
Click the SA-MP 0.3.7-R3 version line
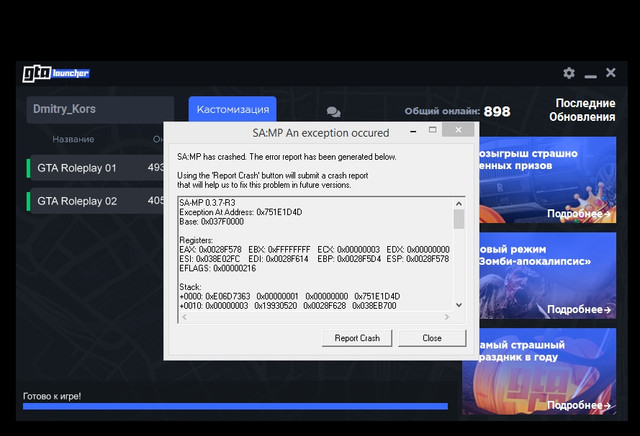(207, 203)
